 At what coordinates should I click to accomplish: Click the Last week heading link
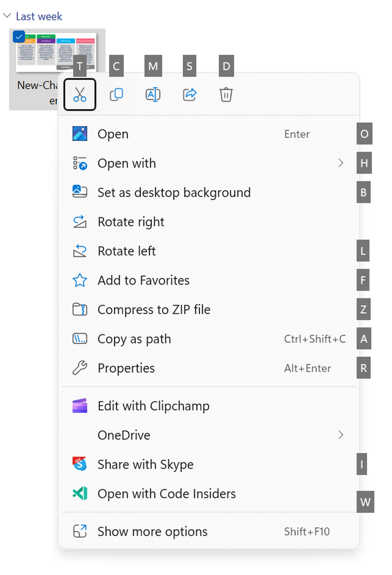[39, 16]
